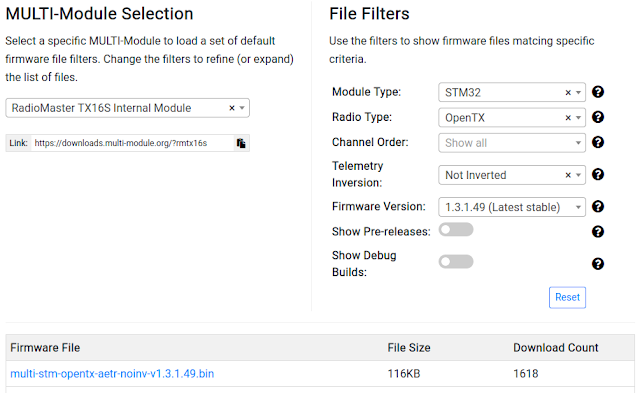
Task: Enable the Show Pre-releases switch
Action: pyautogui.click(x=456, y=230)
